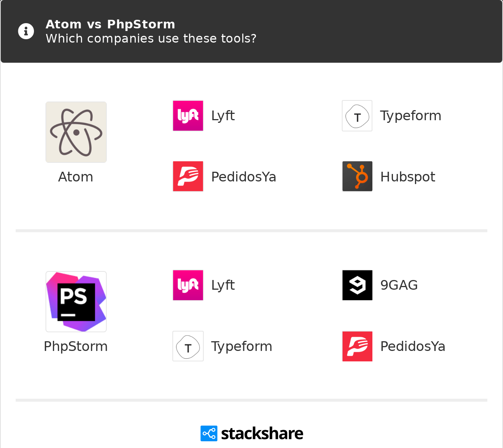Click the 9GAG logo icon

tap(357, 285)
